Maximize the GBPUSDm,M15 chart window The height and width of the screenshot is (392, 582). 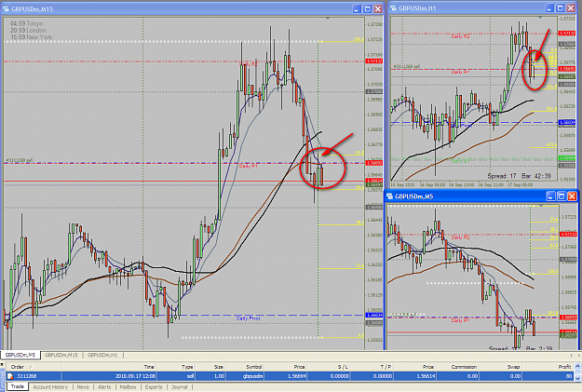368,9
